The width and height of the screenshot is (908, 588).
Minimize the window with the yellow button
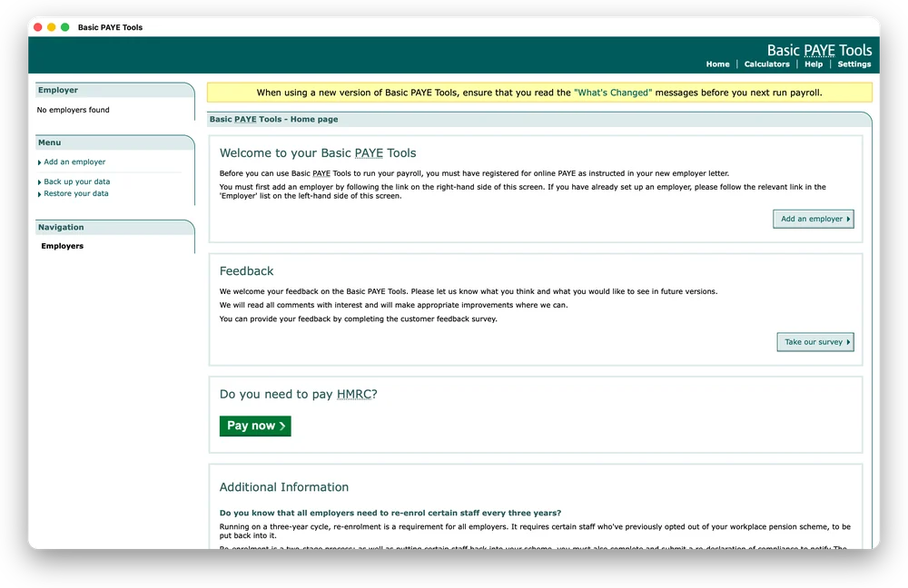(x=52, y=27)
